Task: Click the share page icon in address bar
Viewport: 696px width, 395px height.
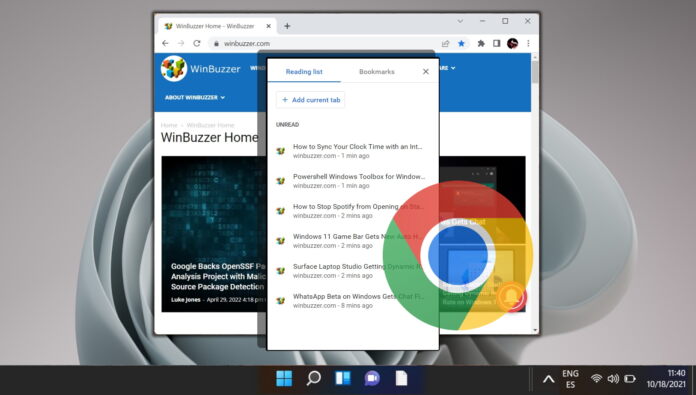Action: [445, 43]
